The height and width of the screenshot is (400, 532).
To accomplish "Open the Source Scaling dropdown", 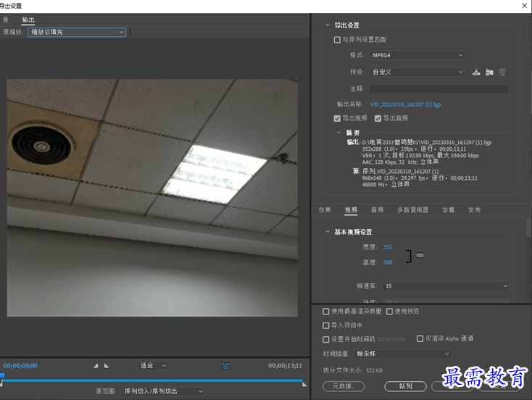I will 77,32.
